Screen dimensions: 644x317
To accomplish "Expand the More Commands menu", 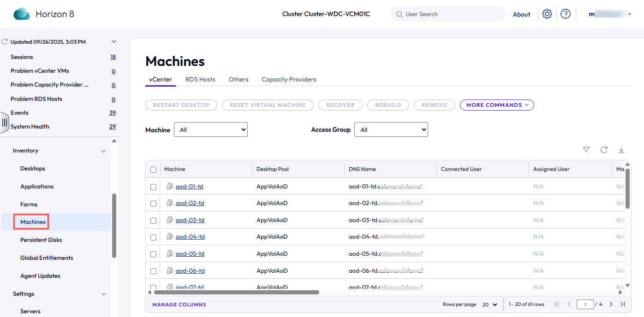I will (x=497, y=105).
